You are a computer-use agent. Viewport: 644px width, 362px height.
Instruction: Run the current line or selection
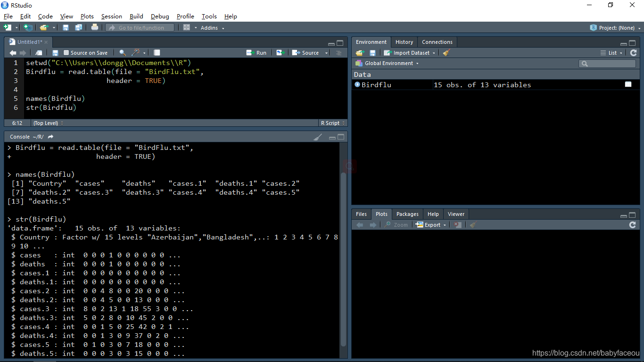(256, 53)
